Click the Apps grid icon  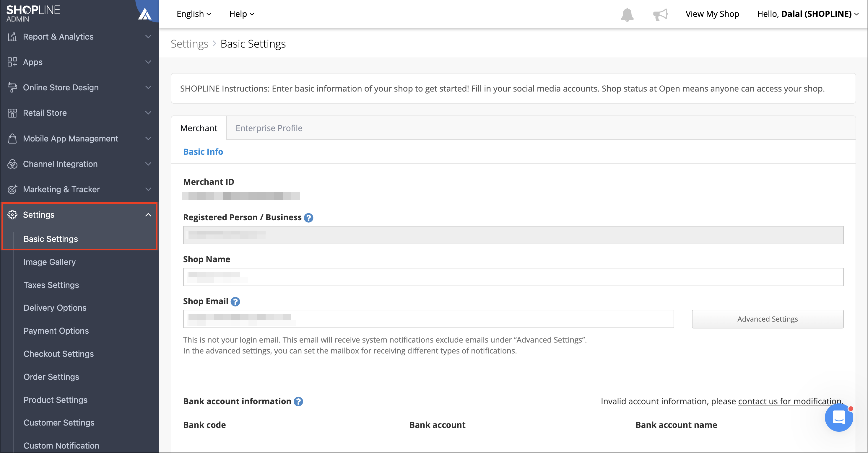coord(12,62)
